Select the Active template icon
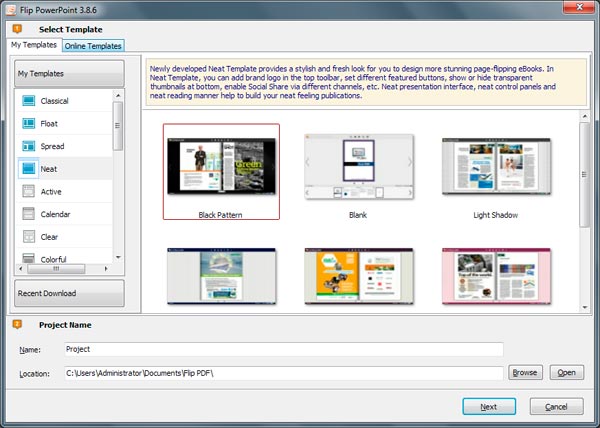The height and width of the screenshot is (428, 600). coord(29,191)
